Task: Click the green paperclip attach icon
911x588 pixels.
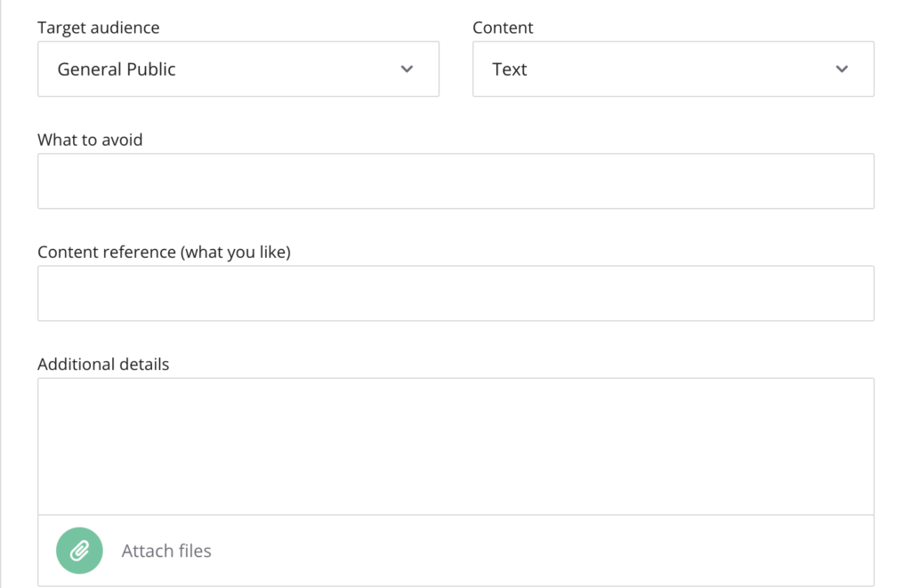Action: pyautogui.click(x=79, y=551)
